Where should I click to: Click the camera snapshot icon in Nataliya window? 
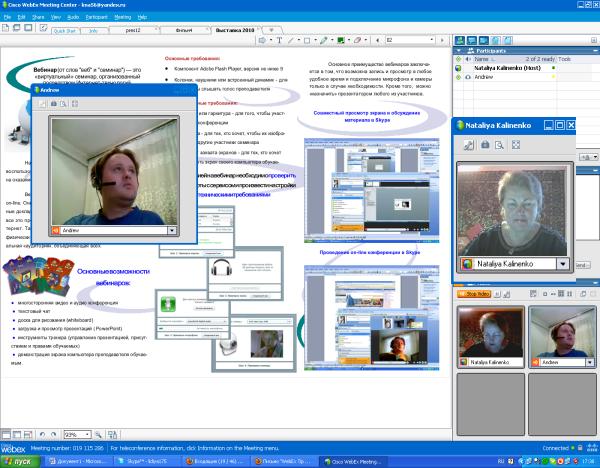[x=485, y=145]
